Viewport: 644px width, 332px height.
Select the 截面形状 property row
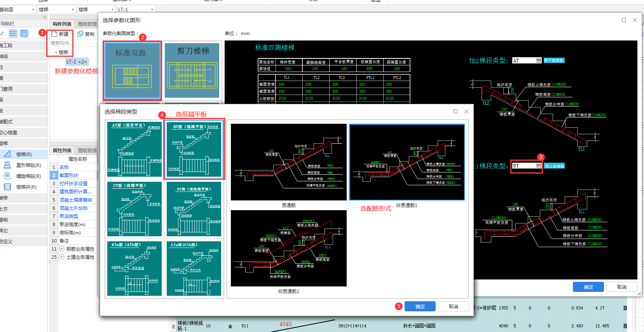pos(74,175)
